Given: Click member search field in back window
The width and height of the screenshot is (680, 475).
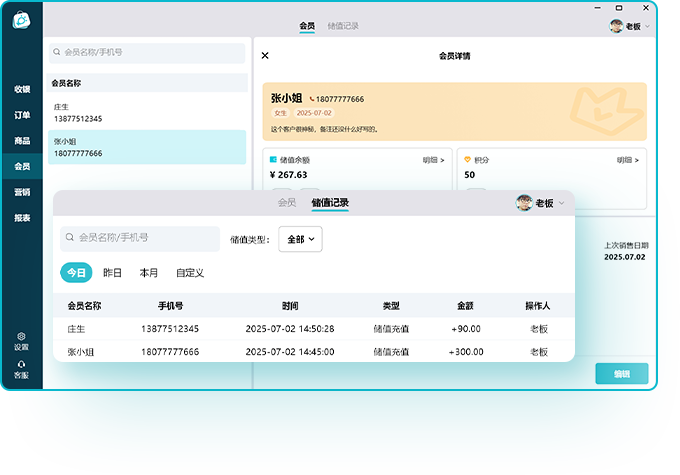Looking at the screenshot, I should 147,52.
